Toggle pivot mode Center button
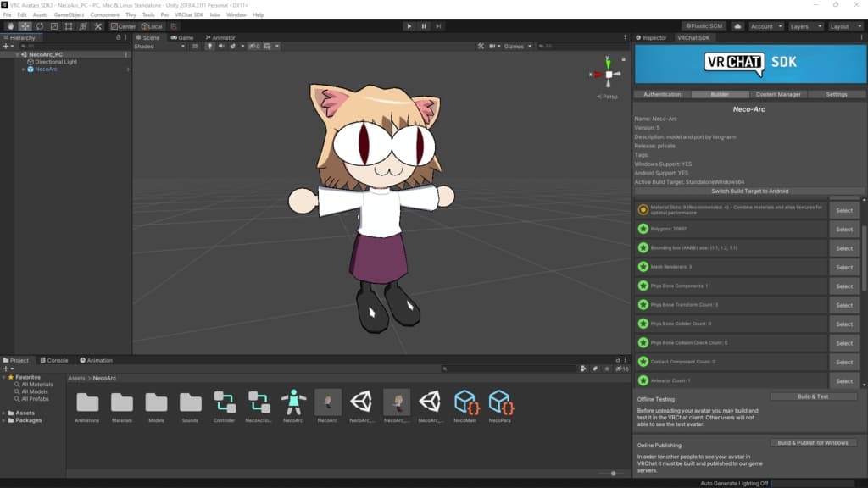Viewport: 868px width, 488px height. pos(122,26)
